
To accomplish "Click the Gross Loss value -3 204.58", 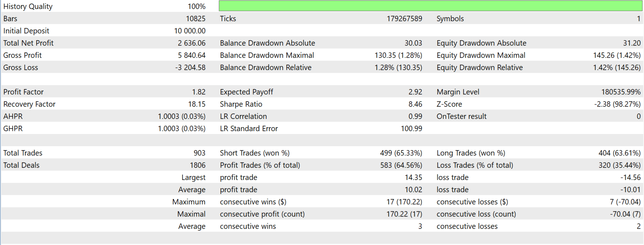I will (190, 68).
